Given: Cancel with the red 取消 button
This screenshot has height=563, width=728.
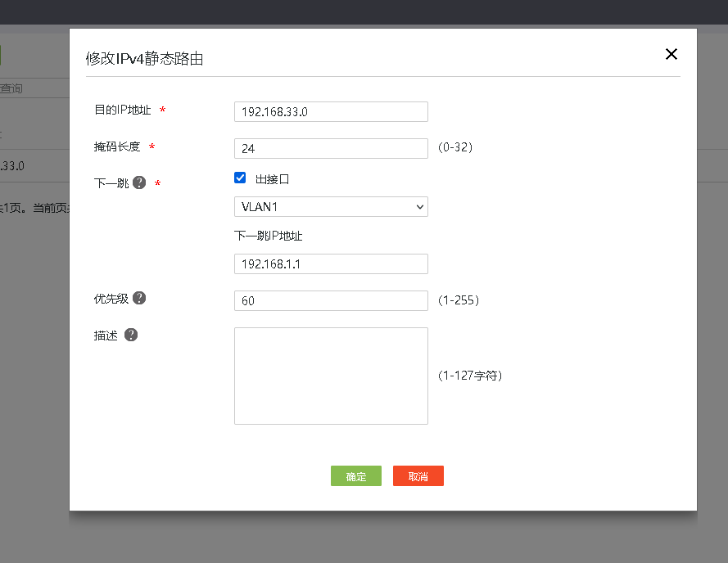Looking at the screenshot, I should [418, 476].
